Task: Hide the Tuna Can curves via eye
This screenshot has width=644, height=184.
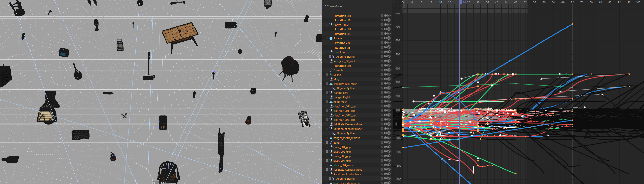Action: [x=385, y=52]
